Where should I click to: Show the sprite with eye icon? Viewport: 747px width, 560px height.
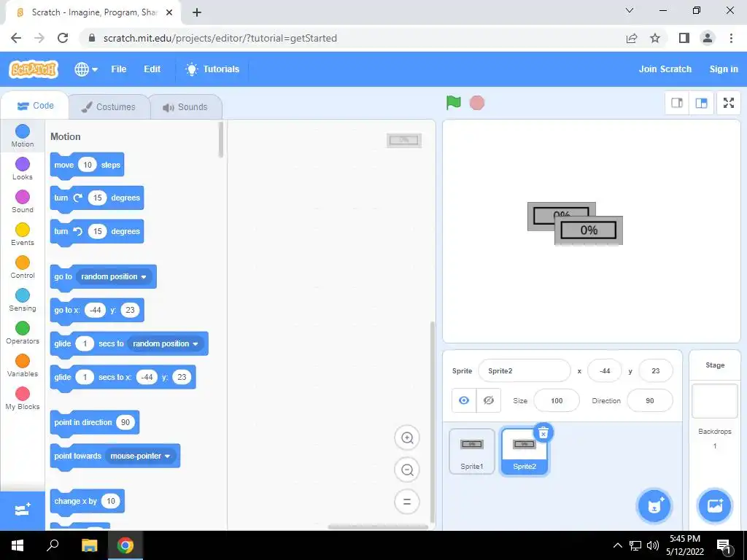464,400
